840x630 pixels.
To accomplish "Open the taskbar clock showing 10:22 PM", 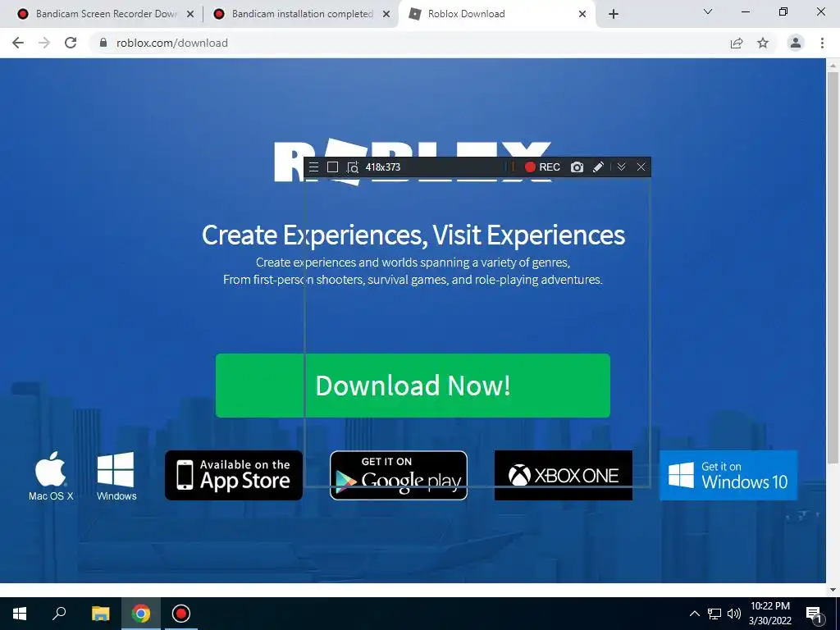I will coord(769,614).
